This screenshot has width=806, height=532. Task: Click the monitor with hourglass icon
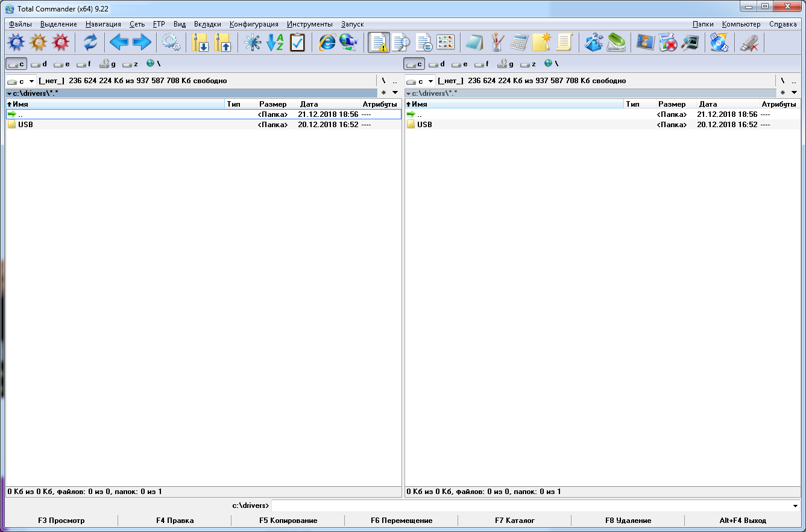point(646,42)
